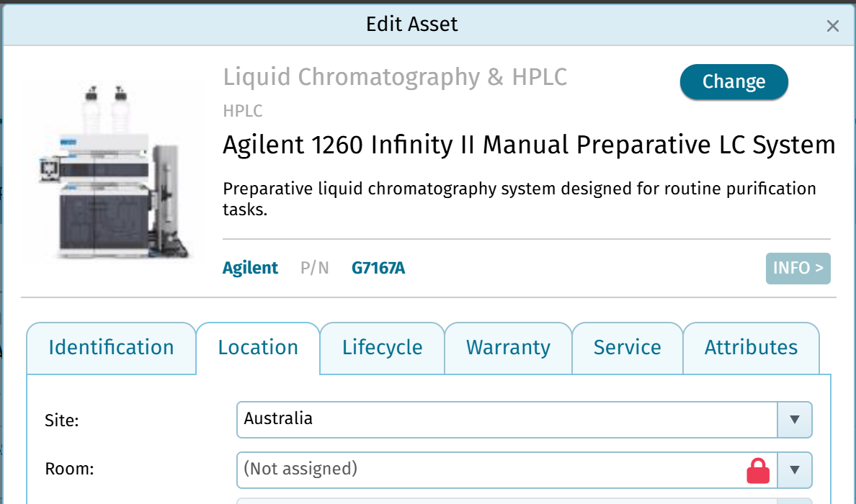Switch to the Identification tab
The image size is (856, 504).
click(x=112, y=348)
